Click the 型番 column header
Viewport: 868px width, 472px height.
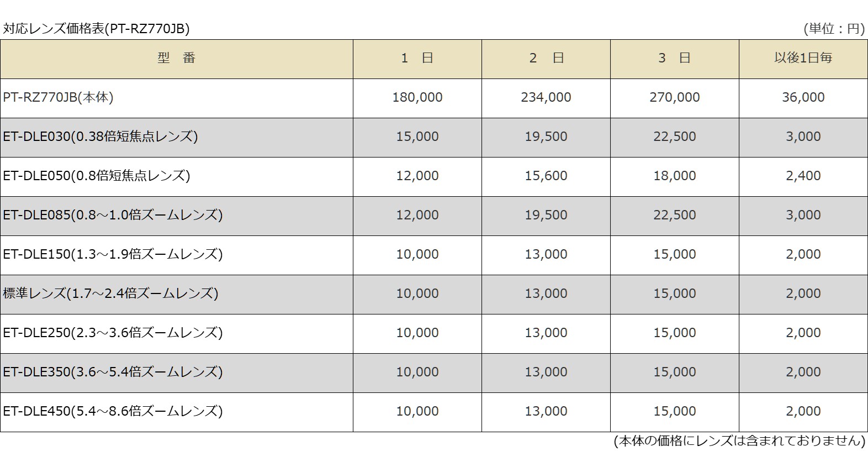click(x=177, y=59)
